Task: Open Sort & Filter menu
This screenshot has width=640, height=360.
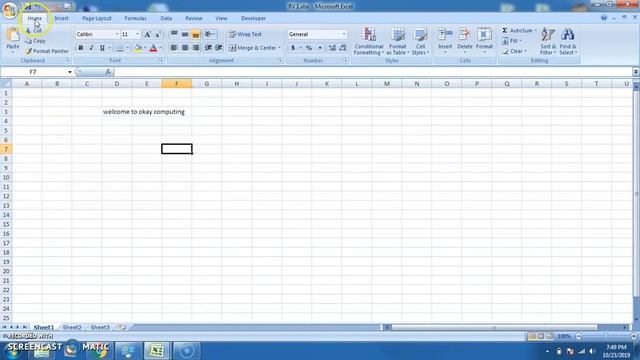Action: [x=548, y=41]
